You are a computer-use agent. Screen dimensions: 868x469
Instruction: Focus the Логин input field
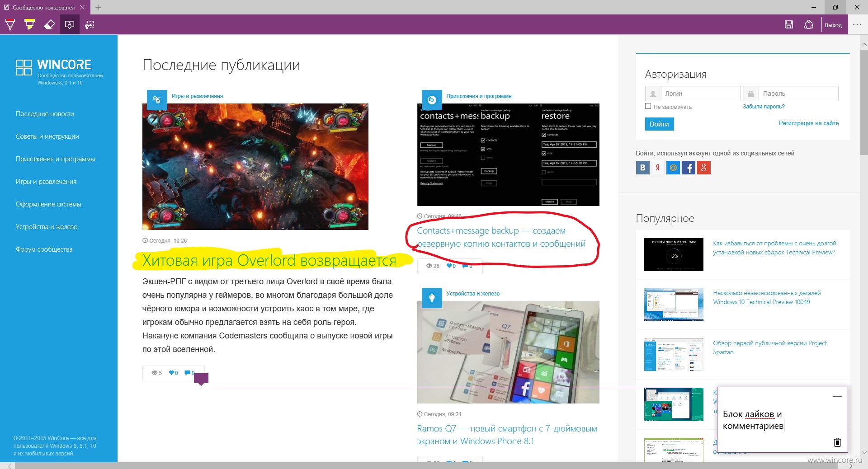700,94
